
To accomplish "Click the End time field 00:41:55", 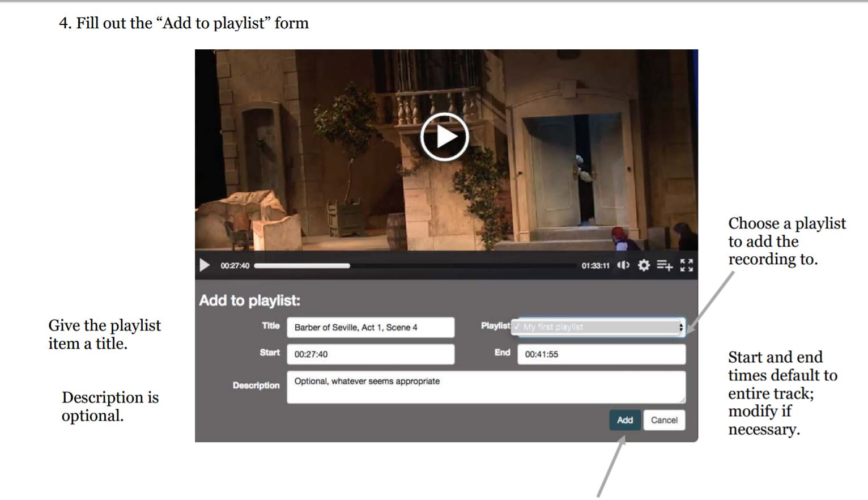I will 601,354.
